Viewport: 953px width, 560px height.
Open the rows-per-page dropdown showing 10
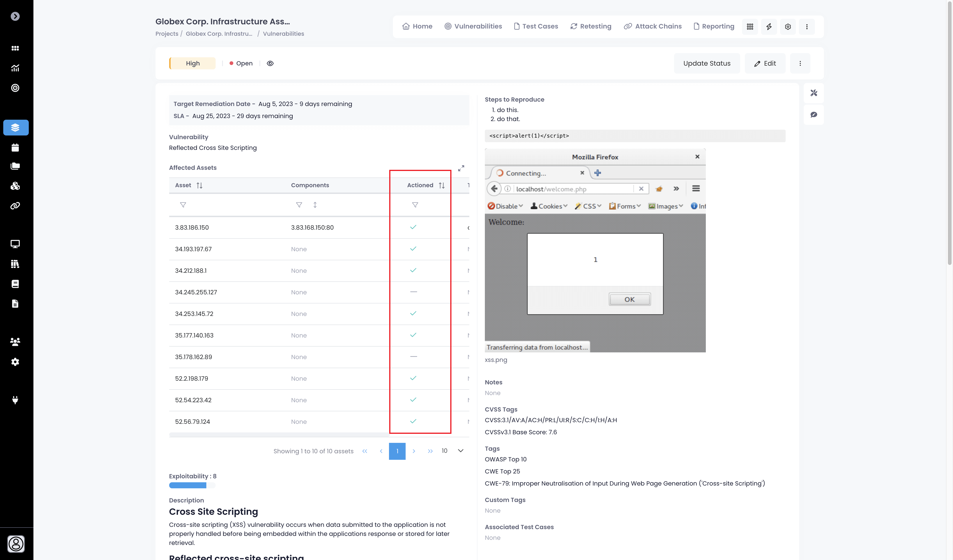click(452, 451)
